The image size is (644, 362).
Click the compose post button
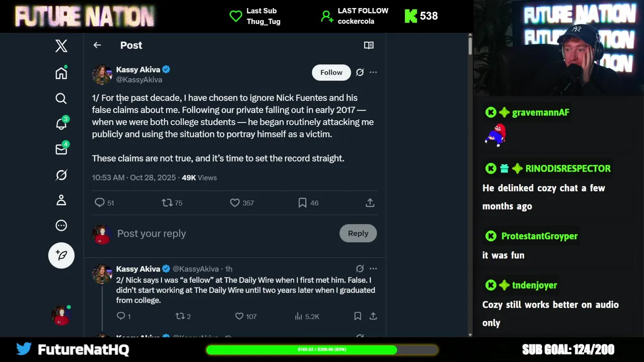pyautogui.click(x=61, y=255)
